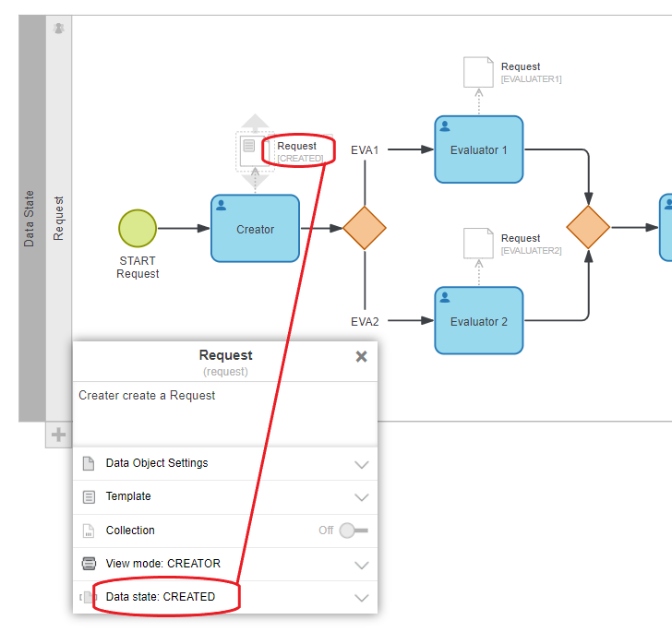The height and width of the screenshot is (644, 672).
Task: Expand the Data Object Settings section
Action: pos(361,464)
